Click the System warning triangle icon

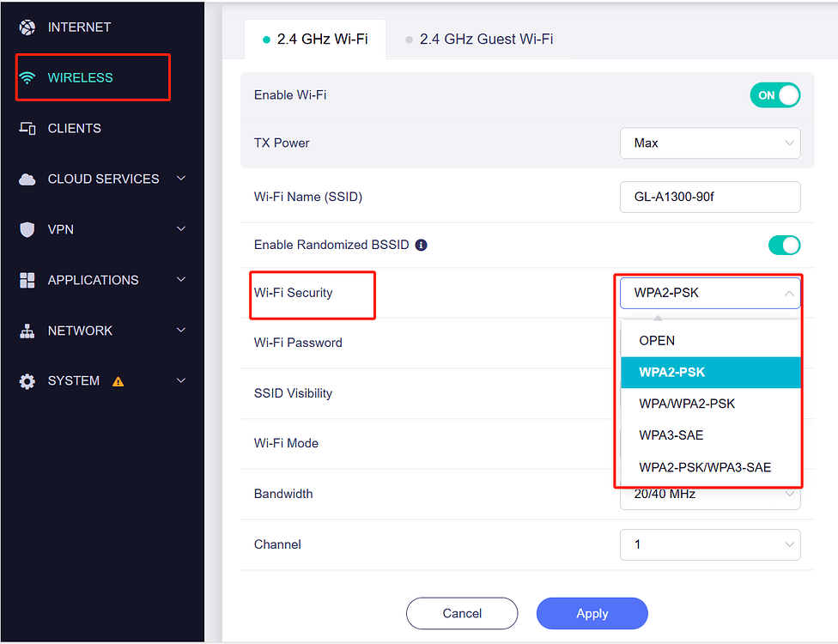[x=118, y=381]
